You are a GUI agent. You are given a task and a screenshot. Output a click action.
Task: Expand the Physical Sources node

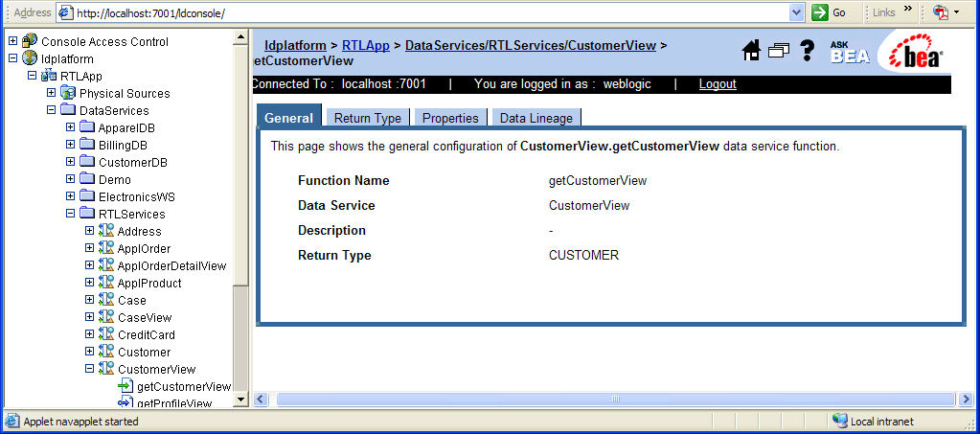pyautogui.click(x=51, y=93)
